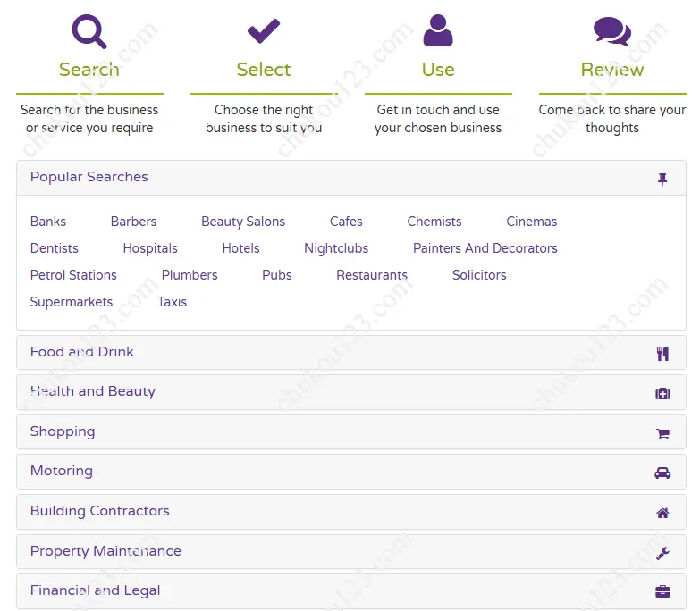
Task: Open the Taxis search link
Action: tap(172, 302)
